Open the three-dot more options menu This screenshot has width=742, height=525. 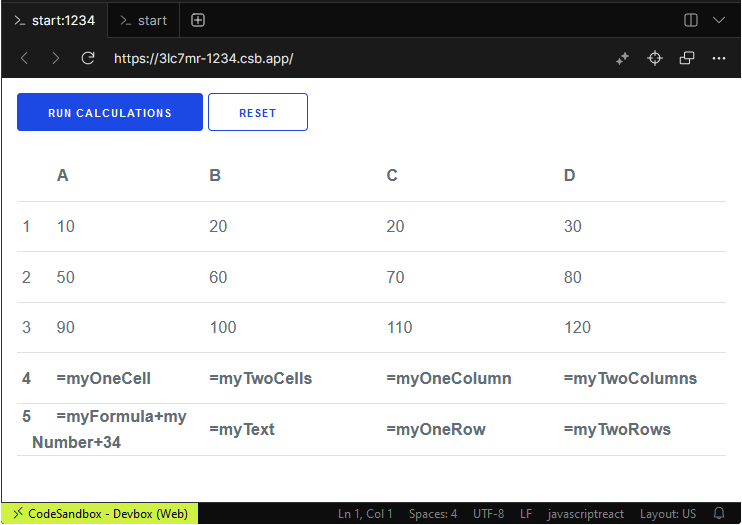pos(719,58)
